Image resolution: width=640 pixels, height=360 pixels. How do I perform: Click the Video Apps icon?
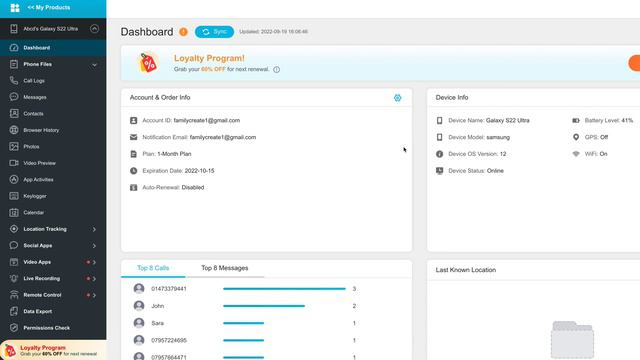[14, 262]
